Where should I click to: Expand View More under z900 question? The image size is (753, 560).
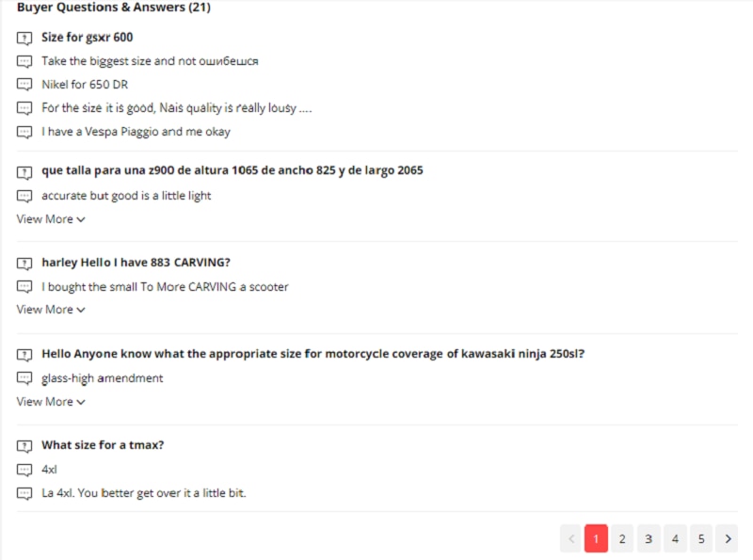click(x=51, y=219)
